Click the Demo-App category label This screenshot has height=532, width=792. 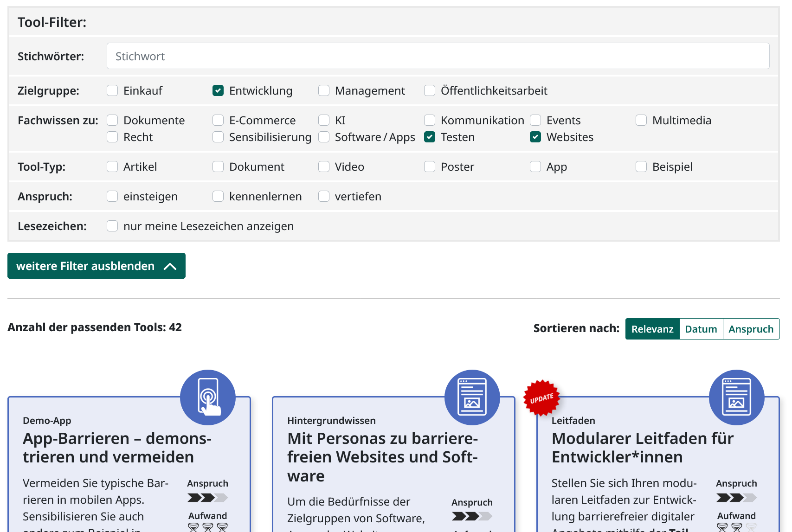(47, 421)
